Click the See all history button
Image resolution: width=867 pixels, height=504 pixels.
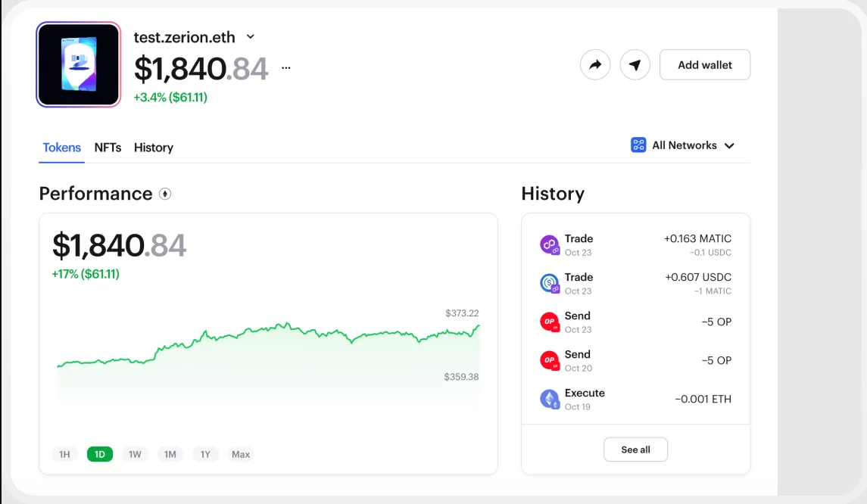coord(636,450)
